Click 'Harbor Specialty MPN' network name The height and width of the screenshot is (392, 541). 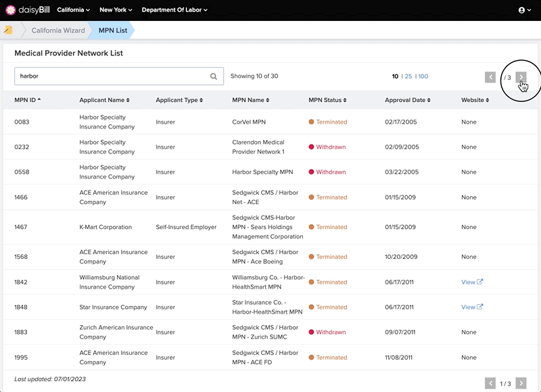coord(262,172)
